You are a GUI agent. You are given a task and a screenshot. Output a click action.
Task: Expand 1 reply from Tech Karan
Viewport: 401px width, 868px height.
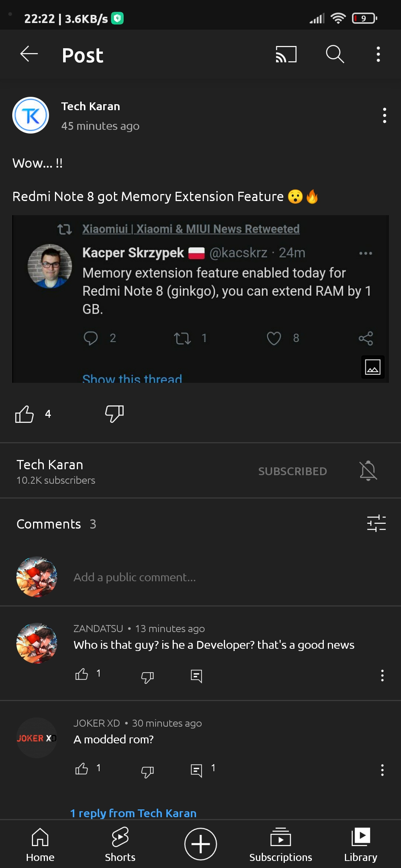point(133,813)
